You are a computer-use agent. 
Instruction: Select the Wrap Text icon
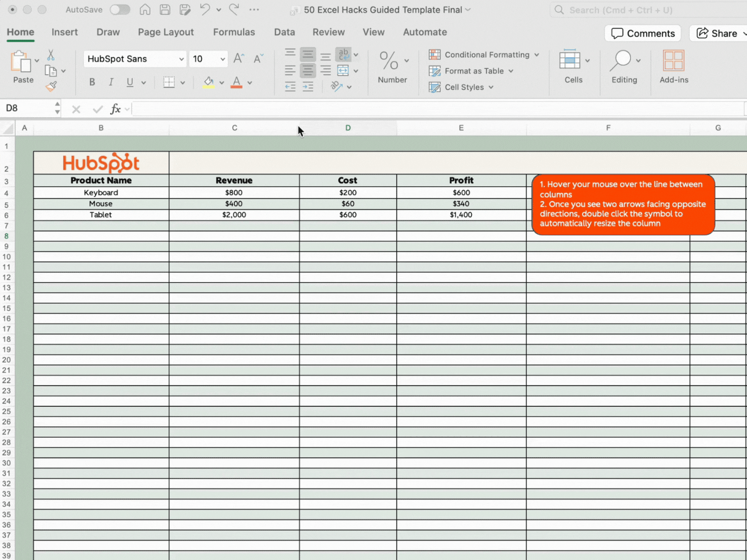point(344,54)
